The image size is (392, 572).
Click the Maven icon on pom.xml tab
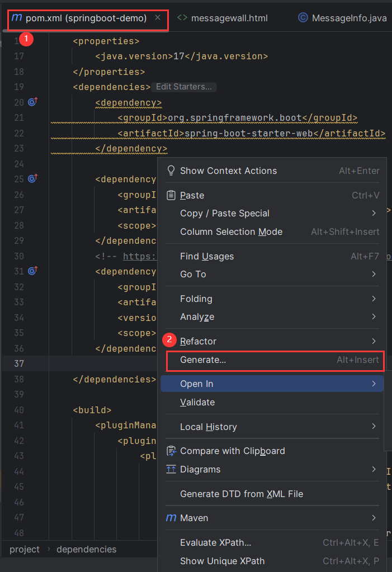pos(17,17)
